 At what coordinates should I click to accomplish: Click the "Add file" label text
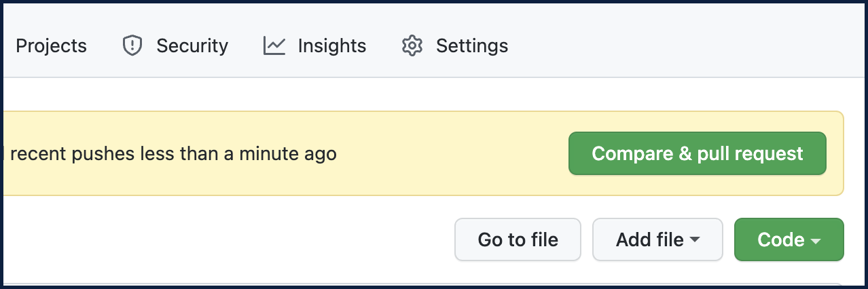click(649, 239)
